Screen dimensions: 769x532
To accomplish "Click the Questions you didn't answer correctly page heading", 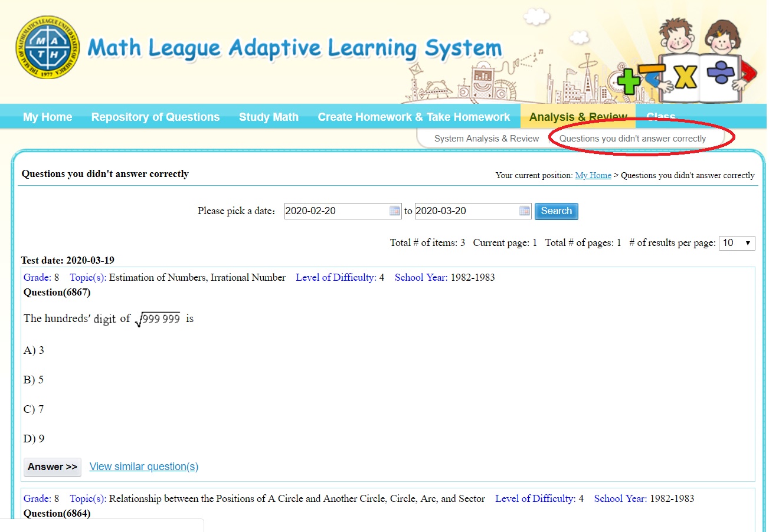I will pyautogui.click(x=105, y=174).
